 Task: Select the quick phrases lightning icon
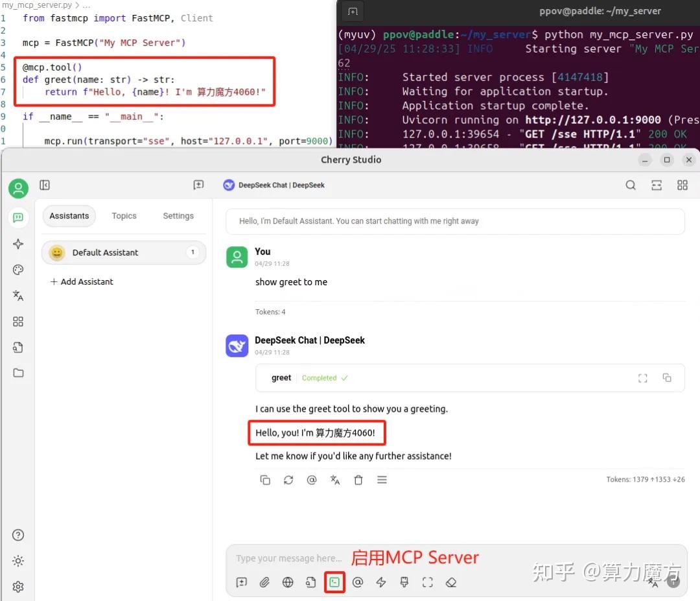[381, 582]
